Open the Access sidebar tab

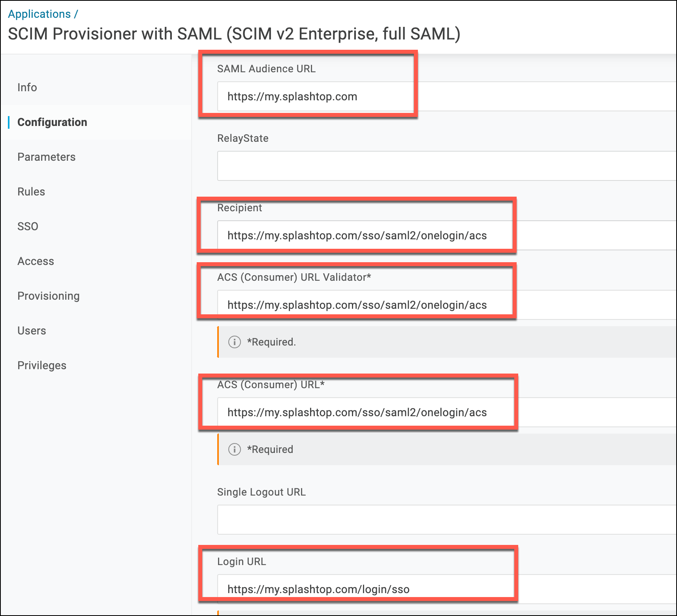click(x=36, y=261)
